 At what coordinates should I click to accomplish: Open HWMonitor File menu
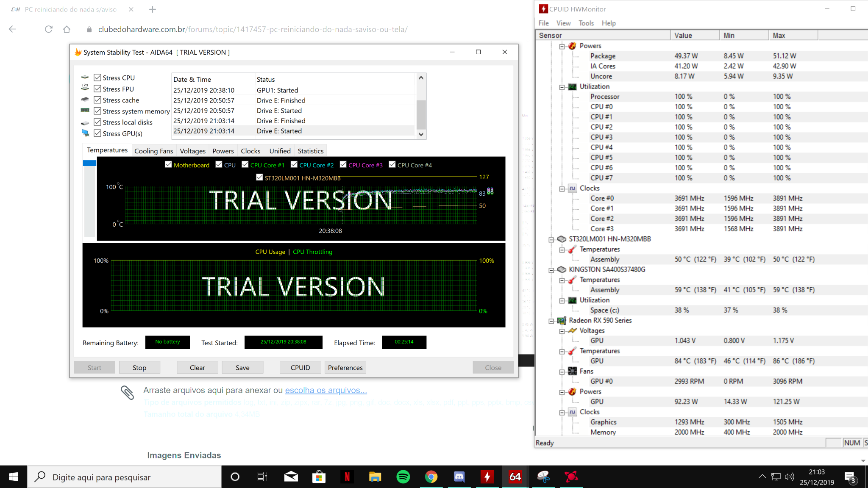pos(543,23)
